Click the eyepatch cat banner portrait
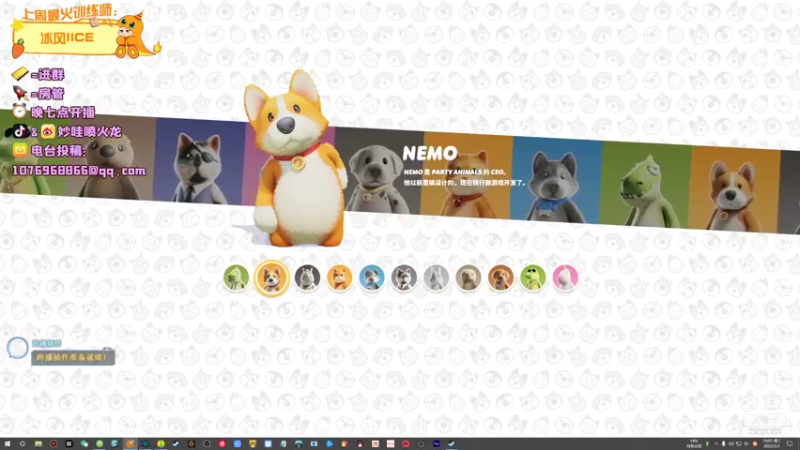Screen dimensions: 800x450 coord(200,166)
